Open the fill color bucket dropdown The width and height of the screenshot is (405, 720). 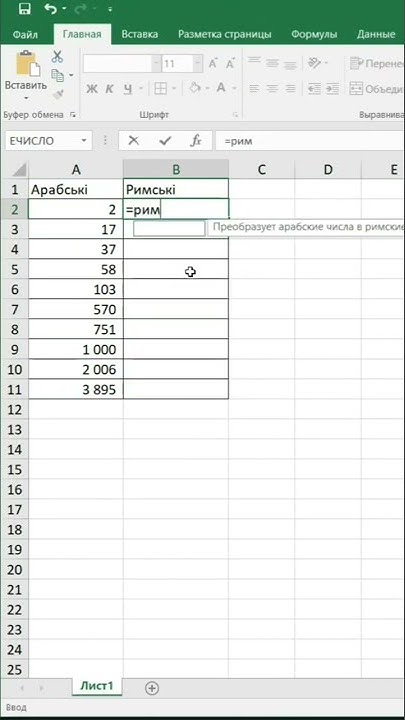coord(207,89)
